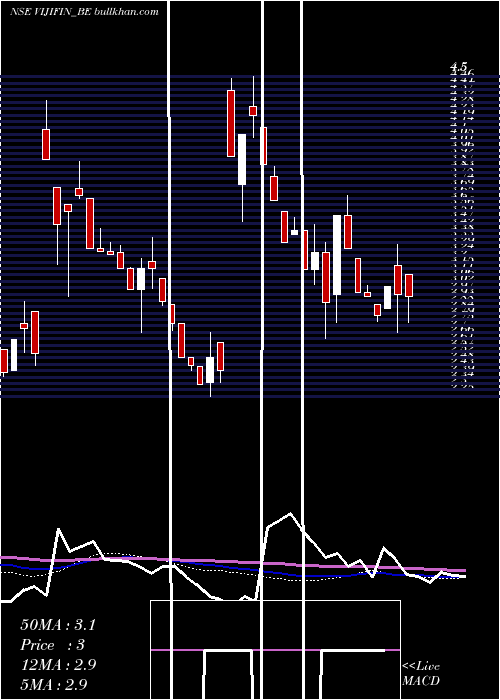This screenshot has height=700, width=500.
Task: Click the Price : 3 readout
Action: point(52,645)
